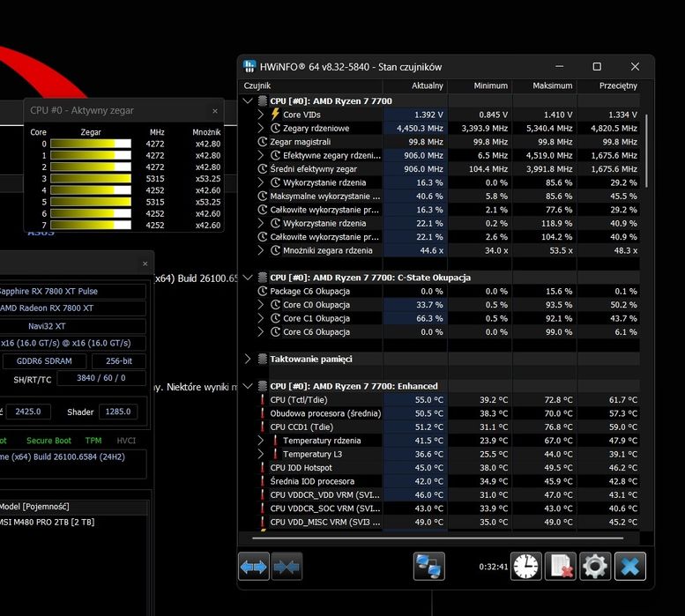Screen dimensions: 685x616
Task: Open the network remote monitoring icon
Action: click(429, 567)
